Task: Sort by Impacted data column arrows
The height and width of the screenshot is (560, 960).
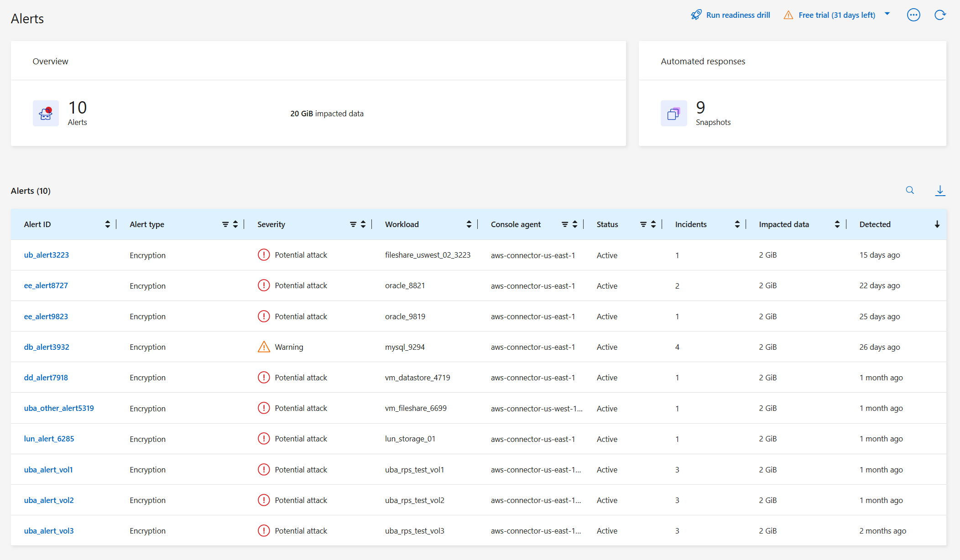Action: coord(837,224)
